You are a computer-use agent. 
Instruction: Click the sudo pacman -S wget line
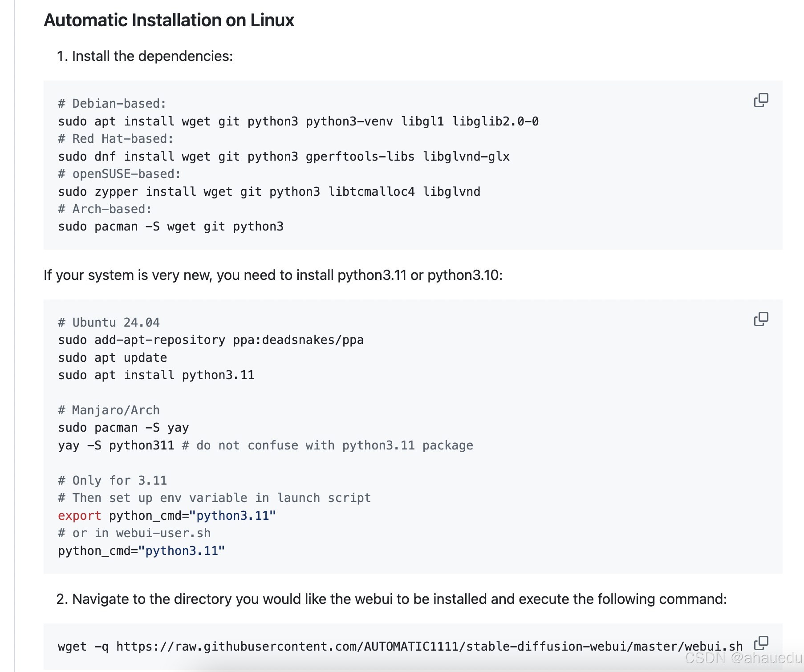[171, 227]
